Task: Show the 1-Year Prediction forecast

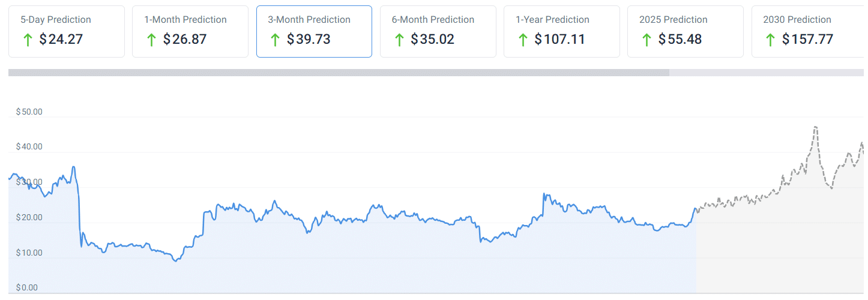Action: click(x=561, y=31)
